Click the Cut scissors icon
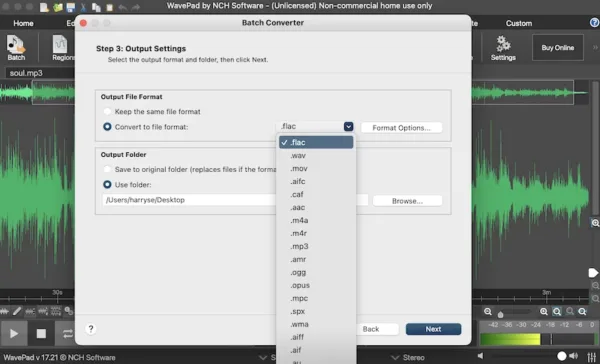 point(83,7)
